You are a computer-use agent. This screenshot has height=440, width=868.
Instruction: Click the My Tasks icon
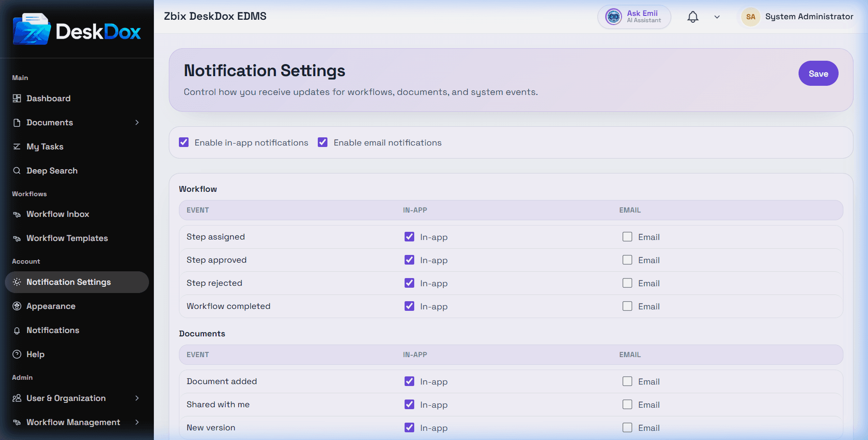[x=17, y=147]
